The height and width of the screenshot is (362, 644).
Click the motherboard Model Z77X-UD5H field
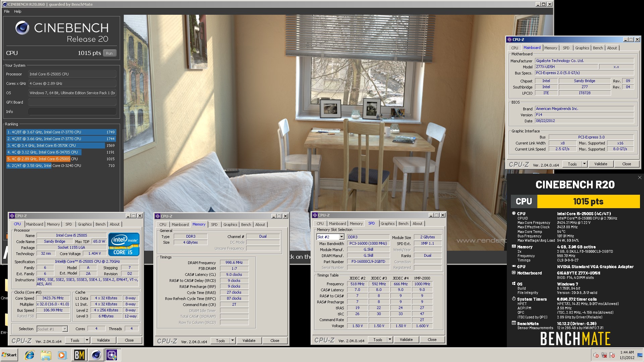(566, 67)
